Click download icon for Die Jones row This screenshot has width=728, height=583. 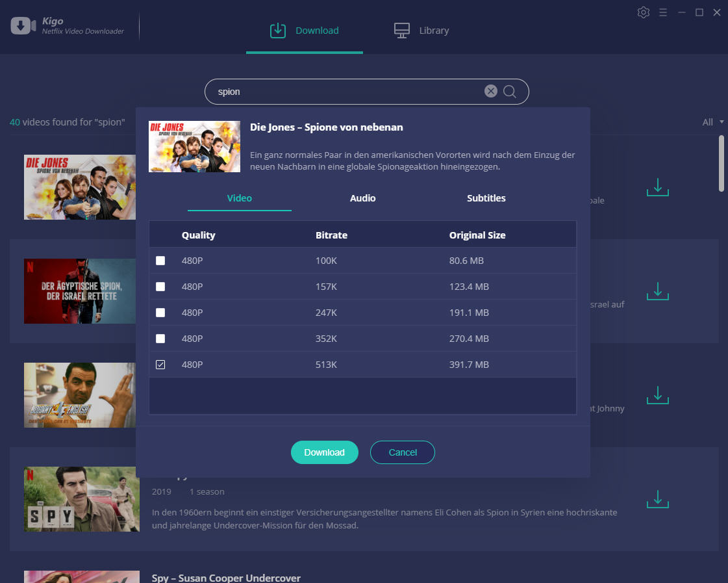pos(657,187)
